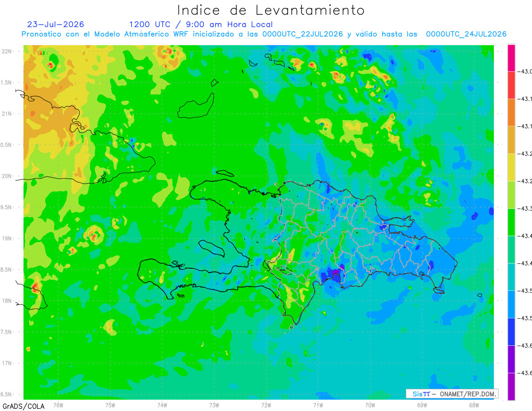Viewport: 532px width, 411px height.
Task: Click the "18N" latitude label
Action: (x=7, y=301)
